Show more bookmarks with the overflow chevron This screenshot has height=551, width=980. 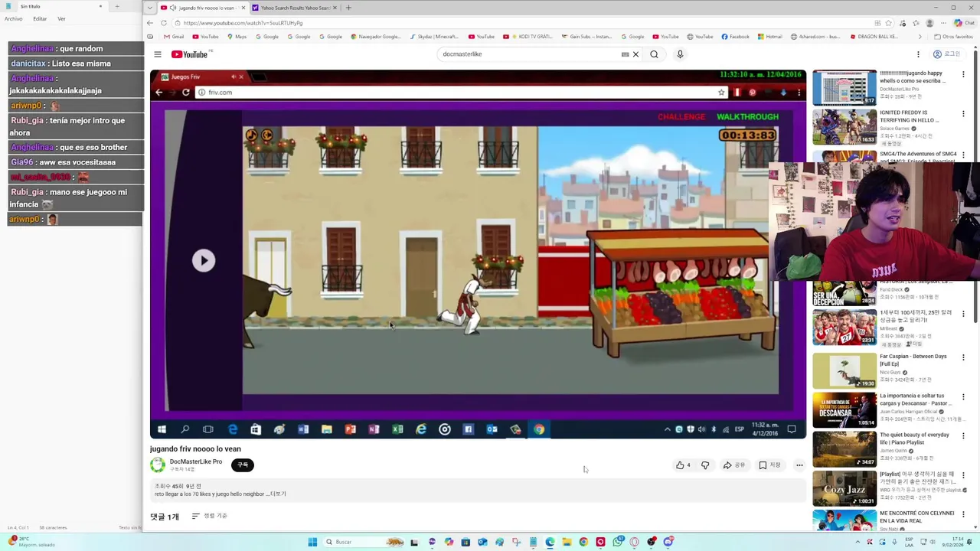(920, 37)
